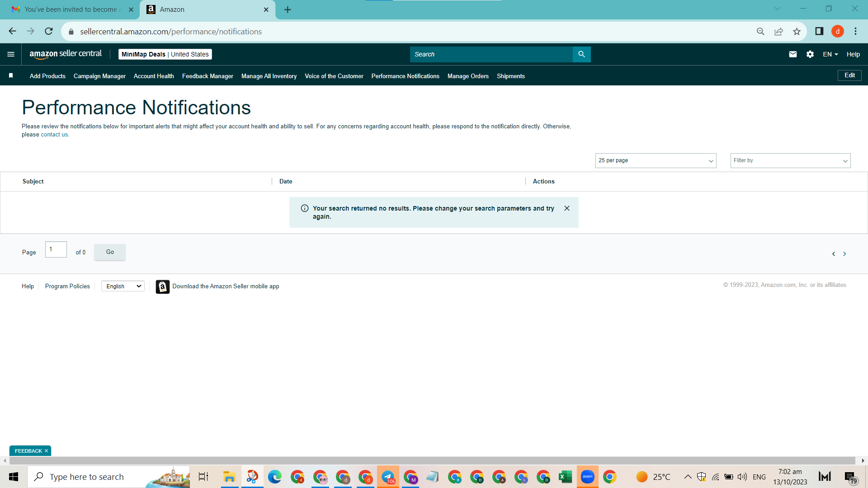Open Zoom from the taskbar
The width and height of the screenshot is (868, 488).
tap(587, 477)
